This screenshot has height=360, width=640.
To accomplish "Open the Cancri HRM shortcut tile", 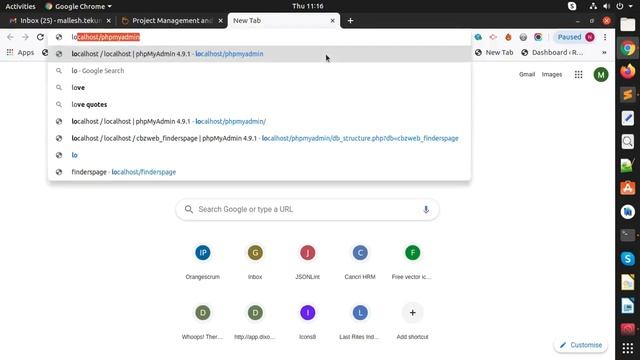I will 360,261.
